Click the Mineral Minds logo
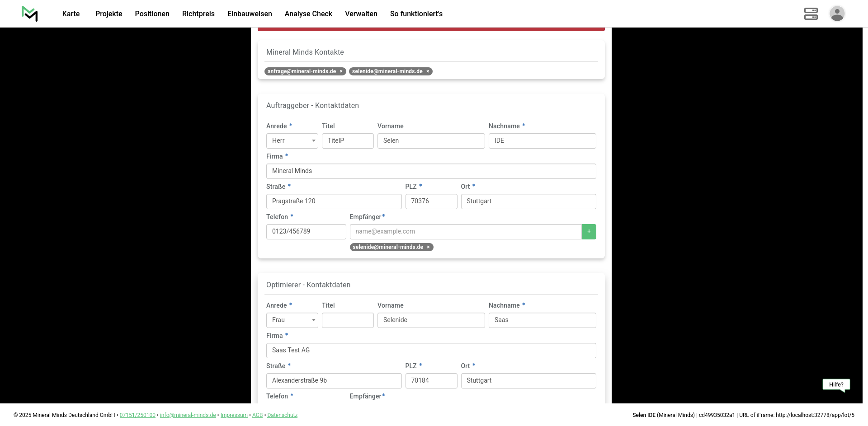868x426 pixels. [30, 14]
